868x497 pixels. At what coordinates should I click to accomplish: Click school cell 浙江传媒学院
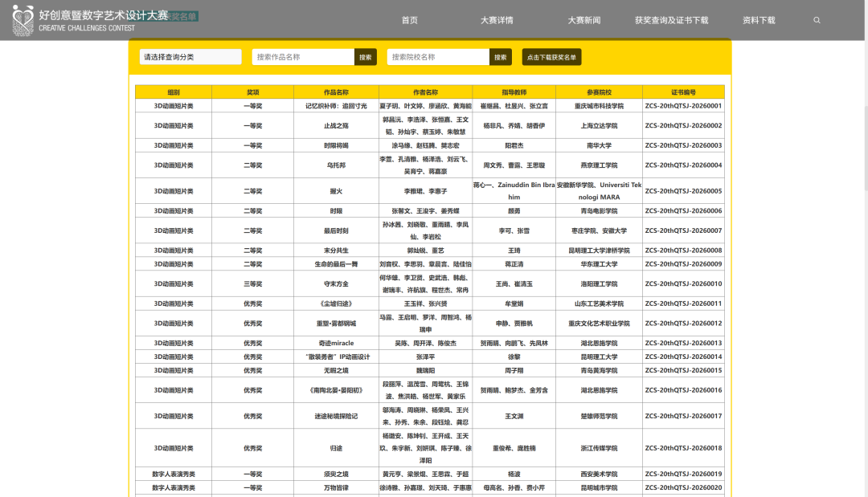[599, 448]
